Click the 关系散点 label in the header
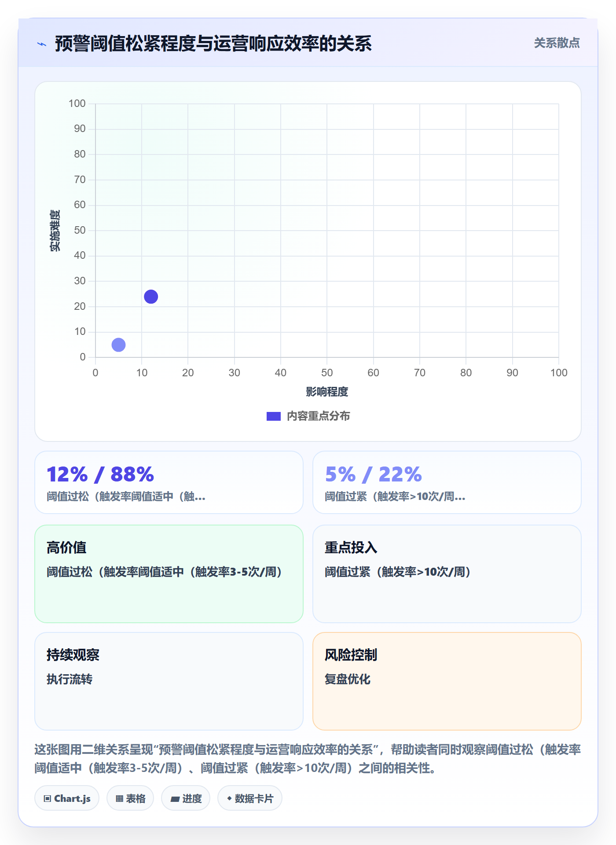The height and width of the screenshot is (845, 616). pos(557,43)
